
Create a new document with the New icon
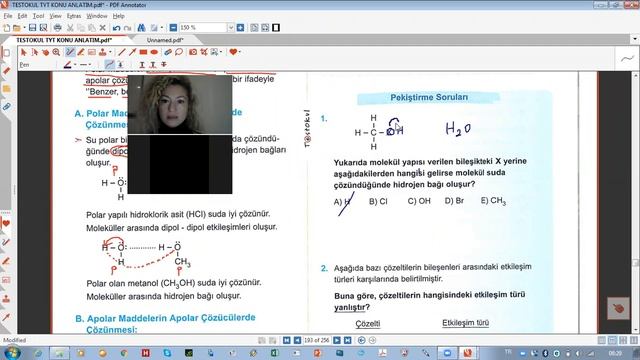coord(6,28)
